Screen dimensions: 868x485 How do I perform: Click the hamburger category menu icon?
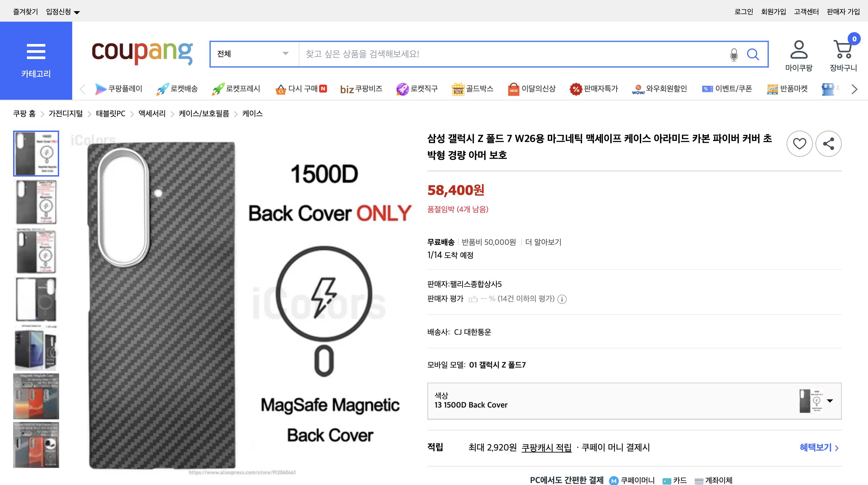click(x=36, y=52)
